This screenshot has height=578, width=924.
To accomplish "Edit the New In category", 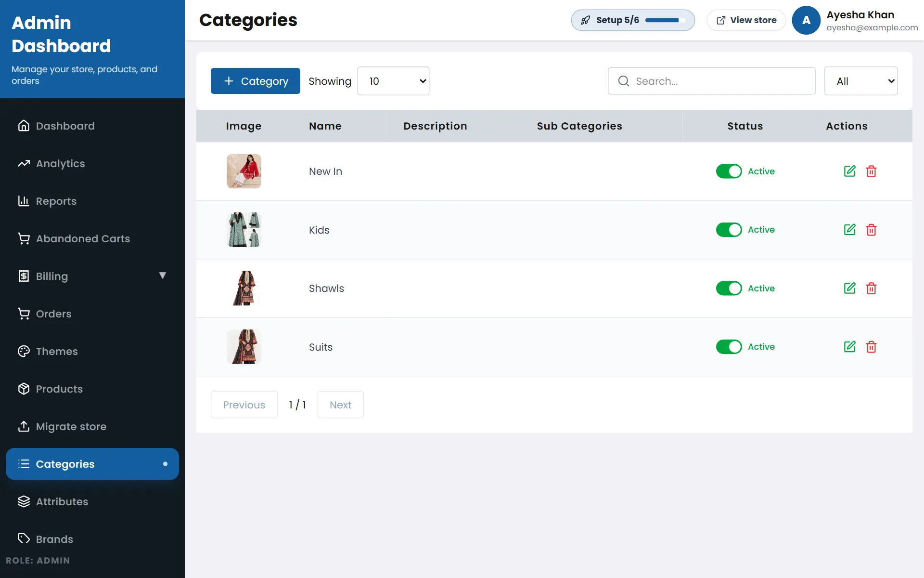I will (x=849, y=171).
